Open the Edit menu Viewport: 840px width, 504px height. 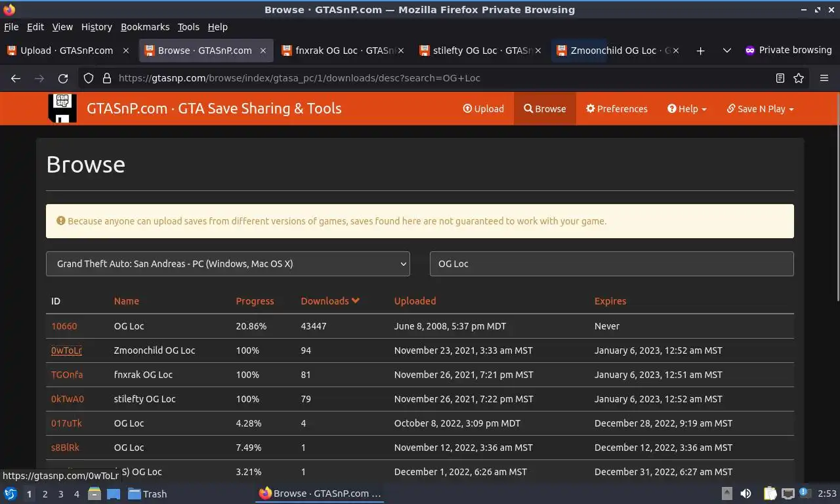[x=35, y=27]
